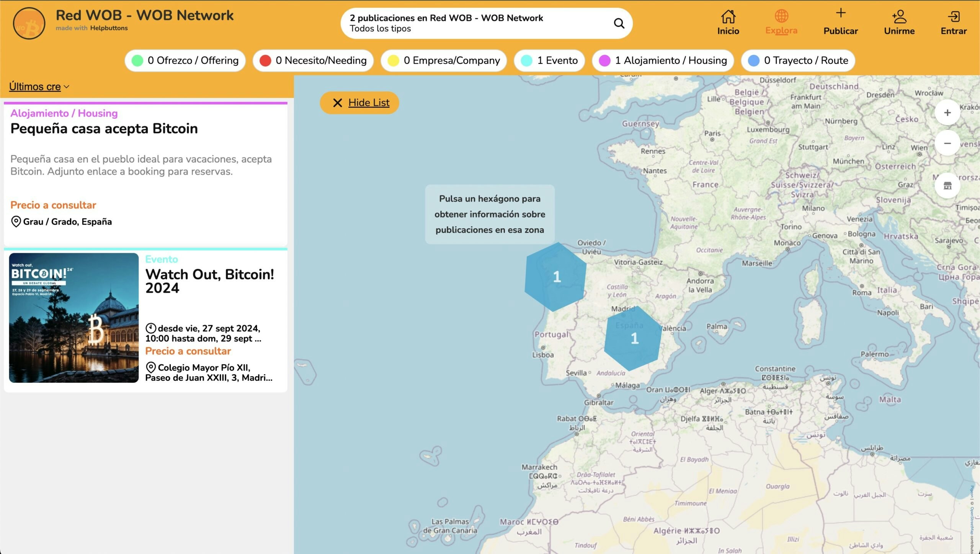Click the search field with 2 publicaciones

[x=486, y=23]
